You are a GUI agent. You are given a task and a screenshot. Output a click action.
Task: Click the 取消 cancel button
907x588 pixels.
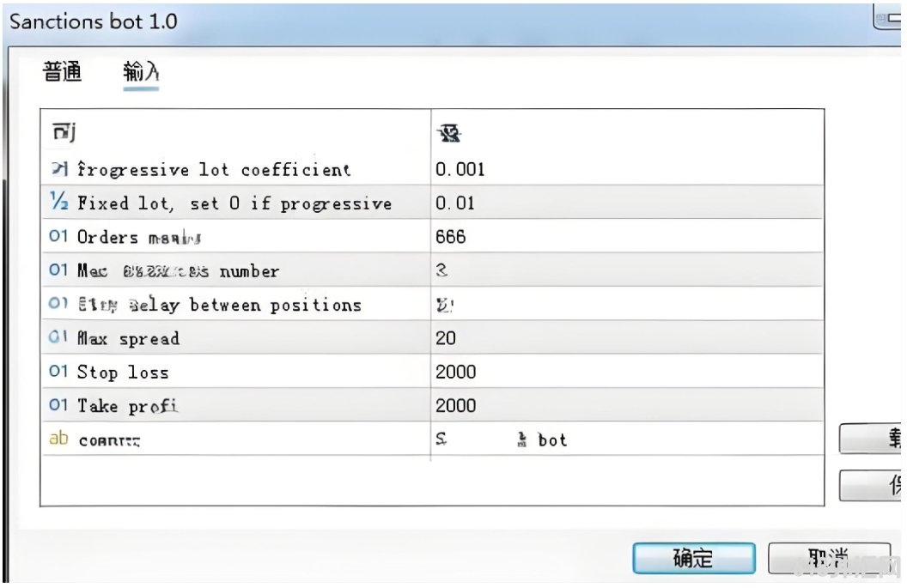tap(828, 559)
